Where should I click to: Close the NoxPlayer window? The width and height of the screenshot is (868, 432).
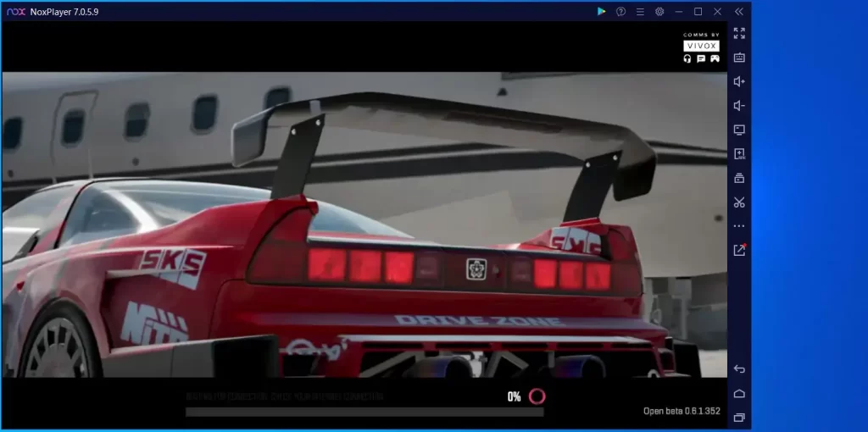(x=717, y=12)
